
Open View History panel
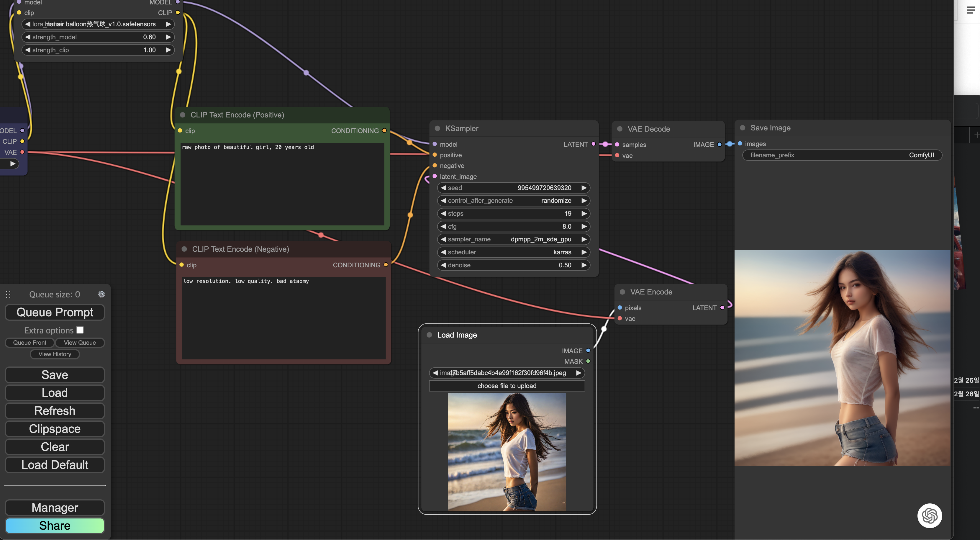(55, 354)
